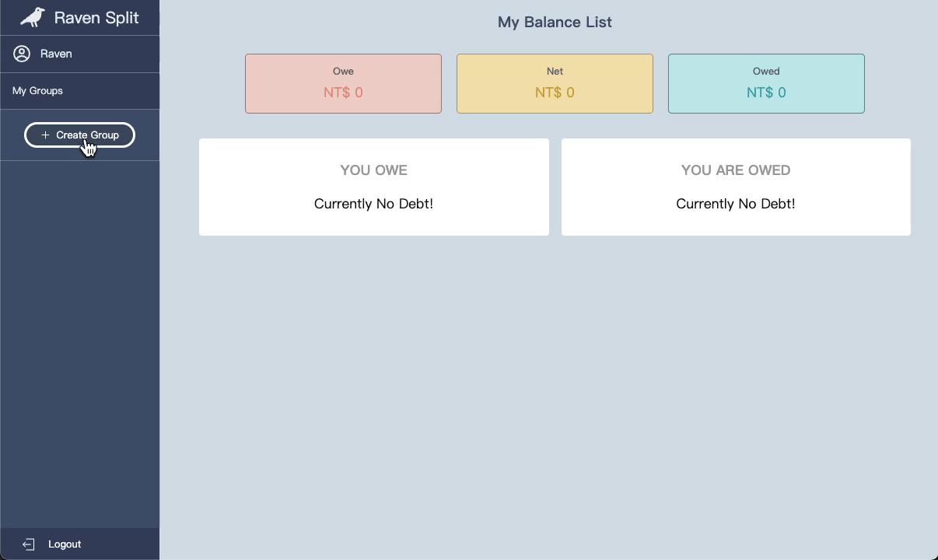Click Currently No Debt under YOU ARE OWED
Image resolution: width=938 pixels, height=560 pixels.
(735, 204)
